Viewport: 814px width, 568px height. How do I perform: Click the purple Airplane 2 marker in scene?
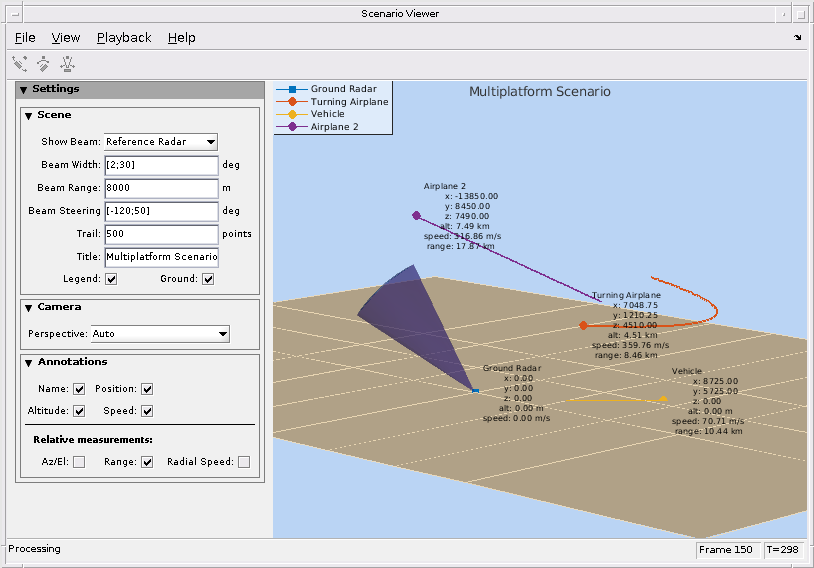416,215
